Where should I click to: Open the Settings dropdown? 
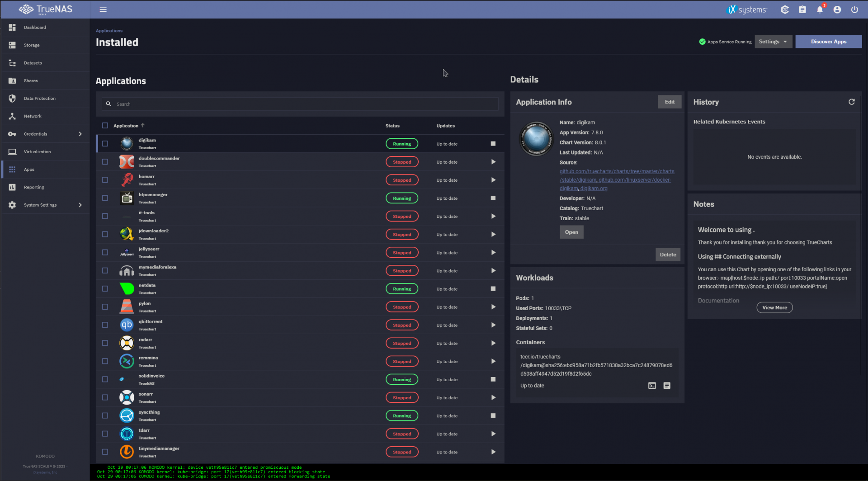[773, 42]
